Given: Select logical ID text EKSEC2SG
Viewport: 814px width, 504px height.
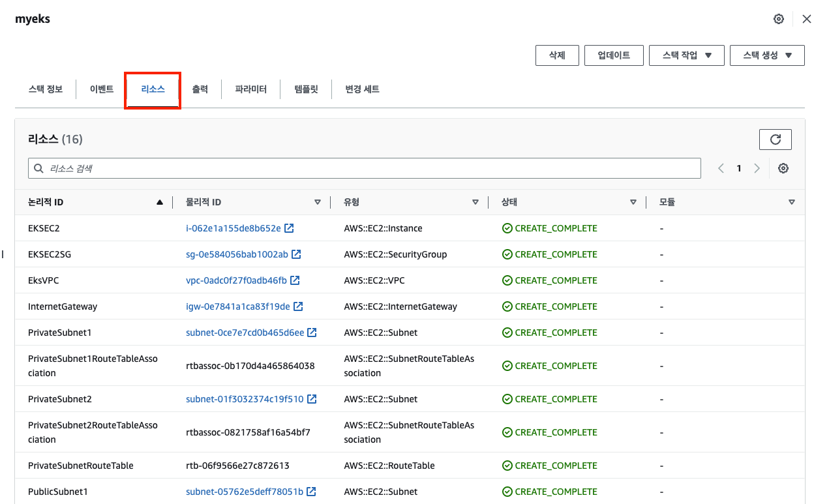Looking at the screenshot, I should tap(50, 254).
